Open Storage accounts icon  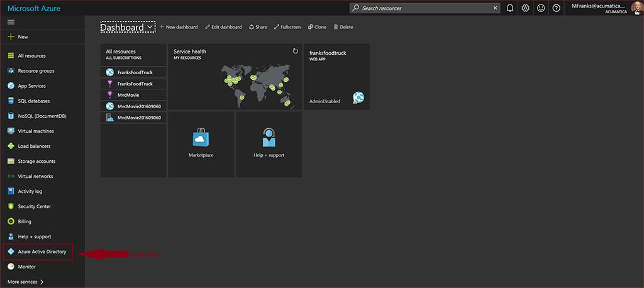[11, 161]
